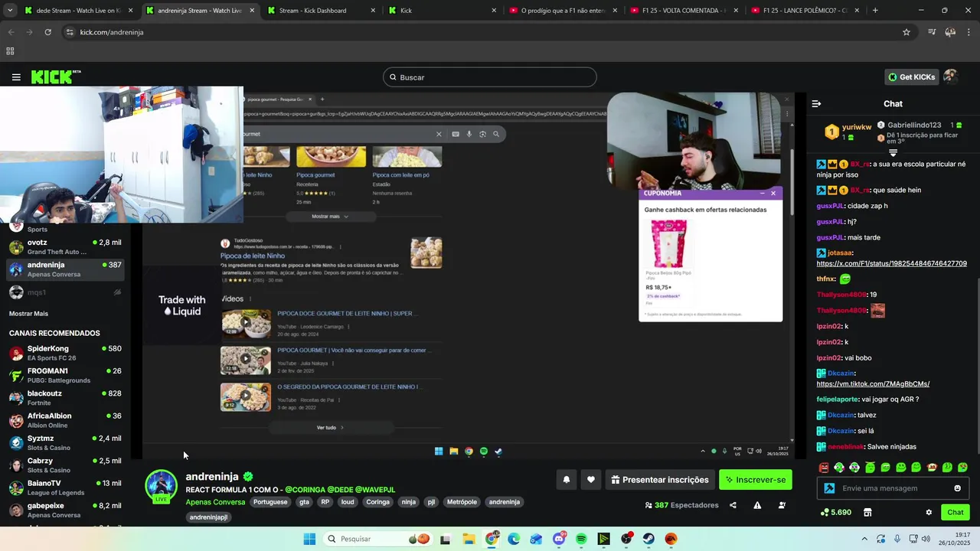
Task: Select the gta tag
Action: point(304,502)
